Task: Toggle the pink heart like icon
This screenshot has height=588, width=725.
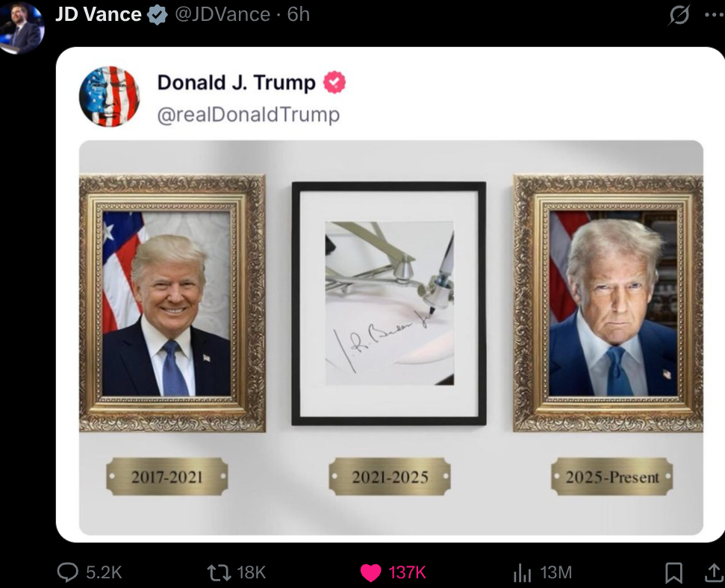Action: tap(371, 573)
